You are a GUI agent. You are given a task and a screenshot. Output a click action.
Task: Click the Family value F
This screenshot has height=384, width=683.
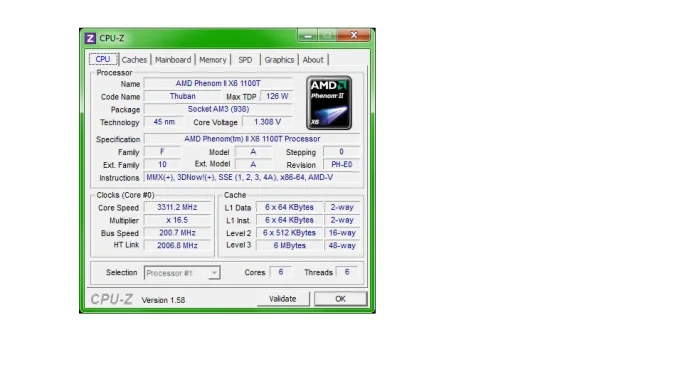162,152
